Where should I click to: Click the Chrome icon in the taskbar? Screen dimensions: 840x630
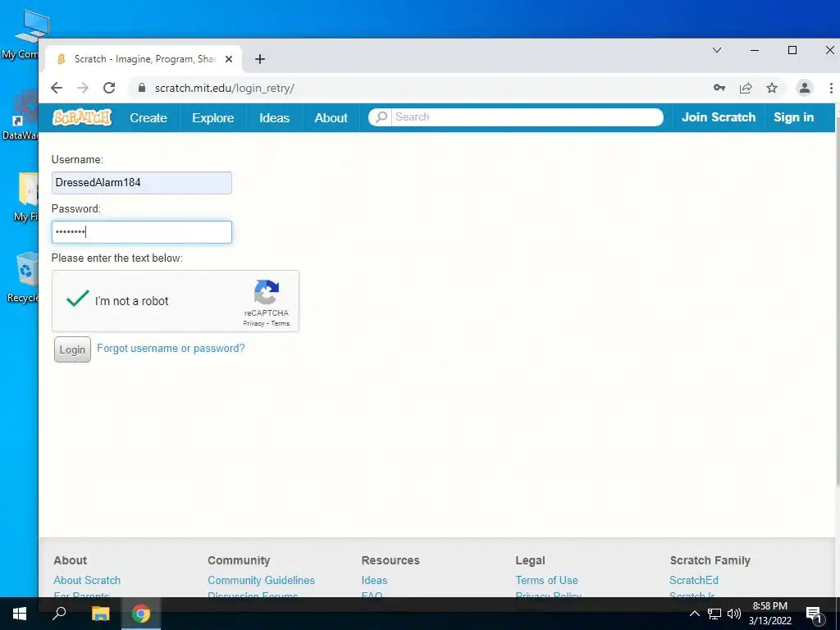[141, 614]
